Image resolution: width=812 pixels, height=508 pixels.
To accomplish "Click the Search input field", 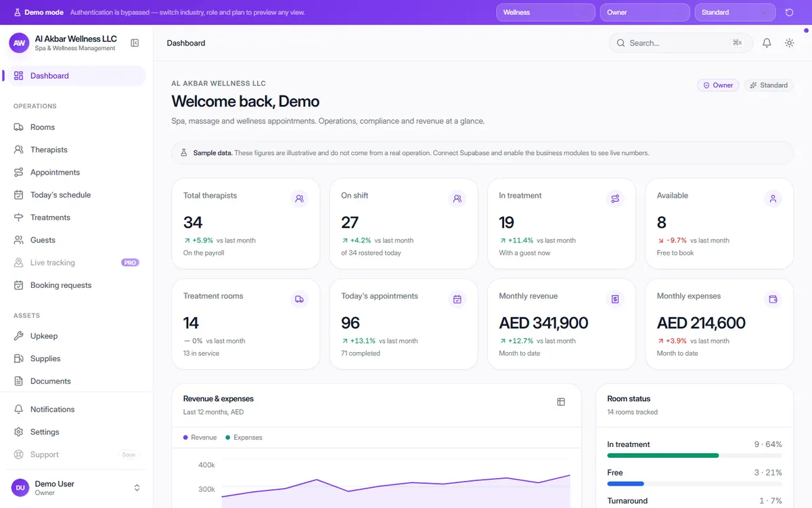I will (681, 43).
